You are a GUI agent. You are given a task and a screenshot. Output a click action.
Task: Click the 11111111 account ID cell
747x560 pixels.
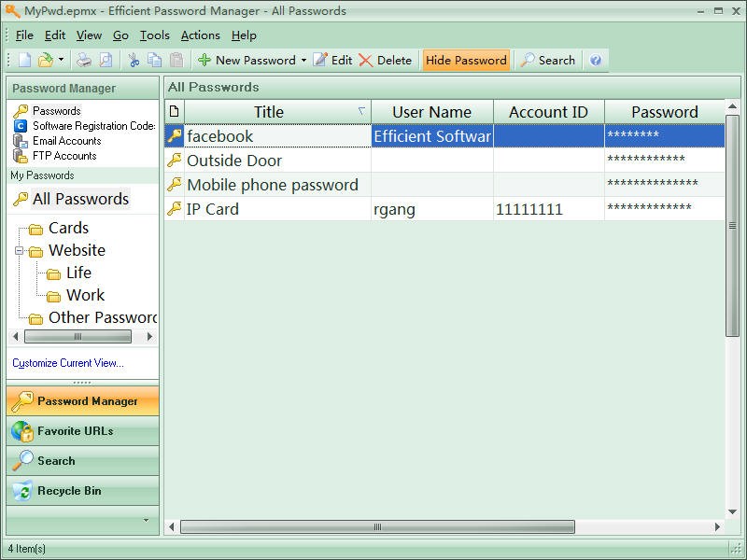(x=549, y=209)
